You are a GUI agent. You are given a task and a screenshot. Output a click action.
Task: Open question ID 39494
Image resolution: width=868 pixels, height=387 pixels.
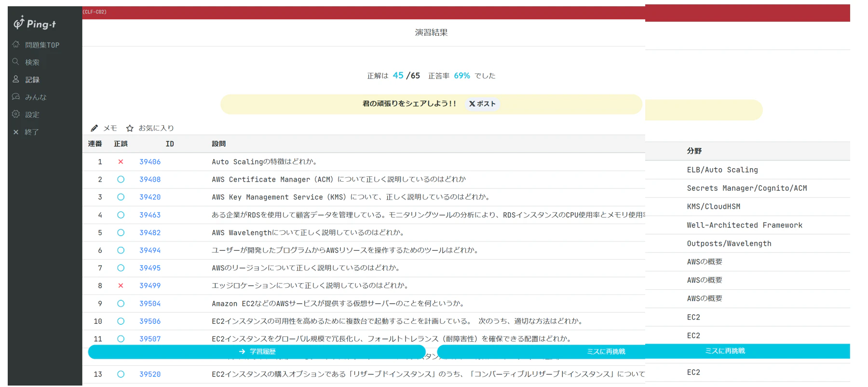click(x=150, y=250)
